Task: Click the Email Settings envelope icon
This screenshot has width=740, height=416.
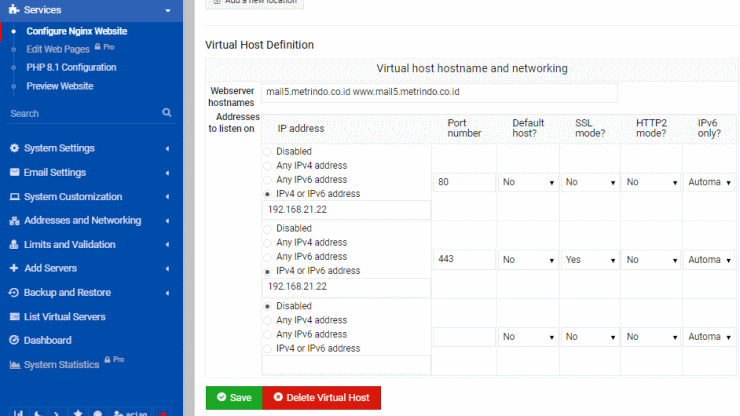Action: pos(14,172)
